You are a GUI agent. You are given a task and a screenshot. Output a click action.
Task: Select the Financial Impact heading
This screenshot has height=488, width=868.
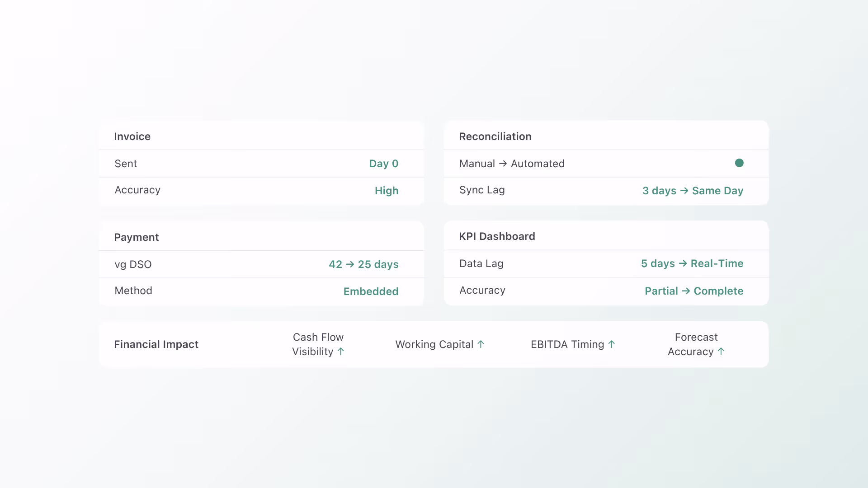coord(156,344)
